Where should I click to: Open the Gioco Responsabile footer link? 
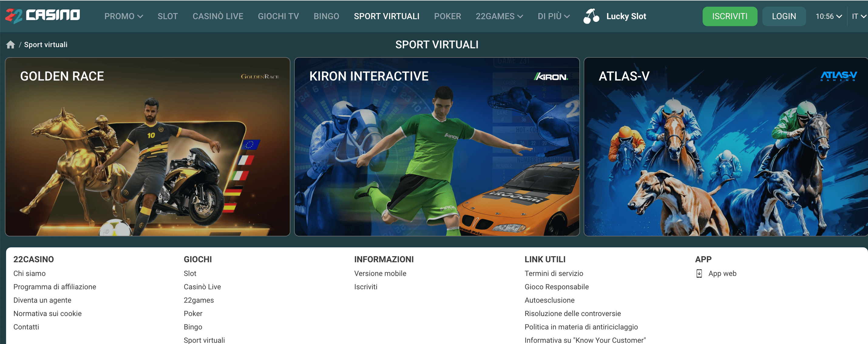pyautogui.click(x=556, y=287)
